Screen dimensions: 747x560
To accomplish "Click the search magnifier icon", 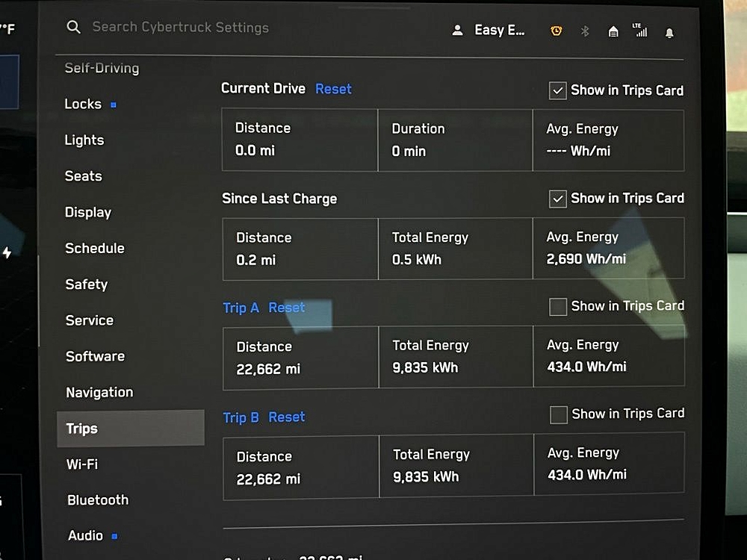I will click(x=73, y=28).
